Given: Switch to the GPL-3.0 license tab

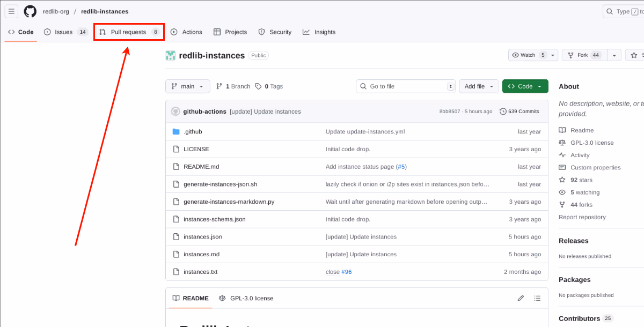Looking at the screenshot, I should click(x=246, y=298).
